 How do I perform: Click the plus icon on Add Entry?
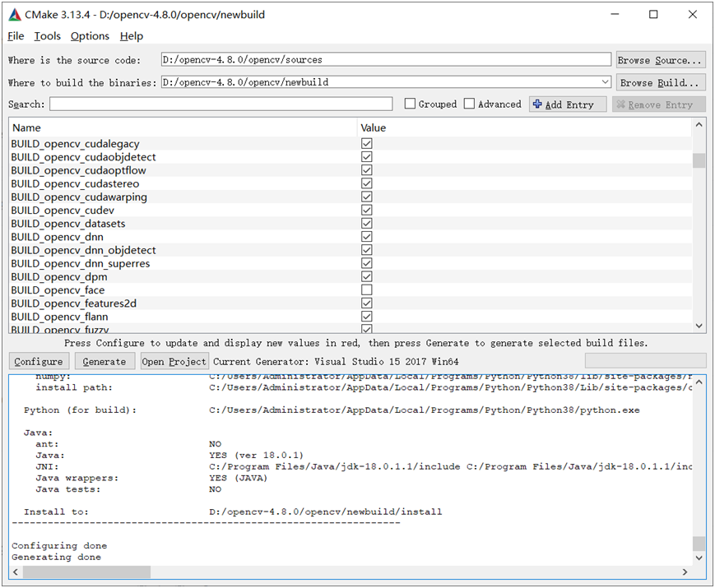click(x=537, y=104)
